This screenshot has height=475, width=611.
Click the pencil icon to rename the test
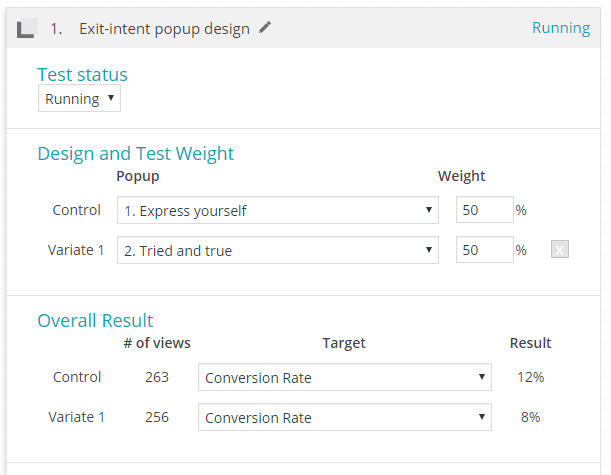tap(265, 28)
